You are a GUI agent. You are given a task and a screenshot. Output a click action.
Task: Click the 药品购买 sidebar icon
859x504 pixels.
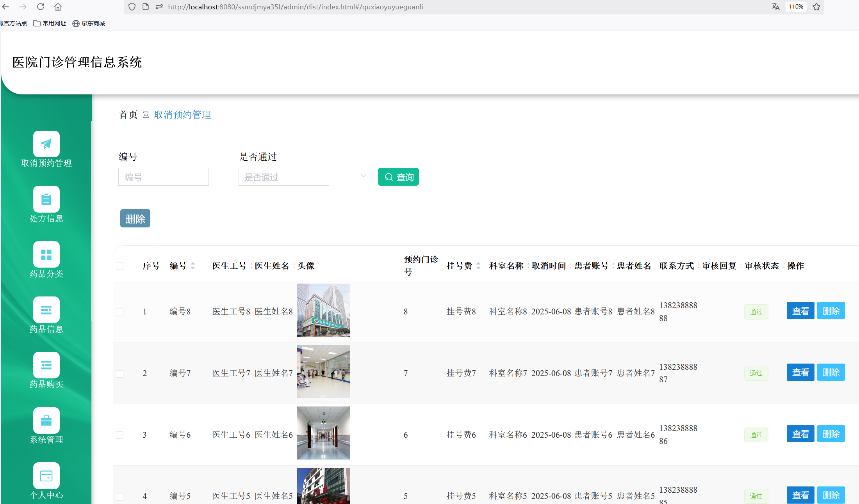pyautogui.click(x=46, y=365)
